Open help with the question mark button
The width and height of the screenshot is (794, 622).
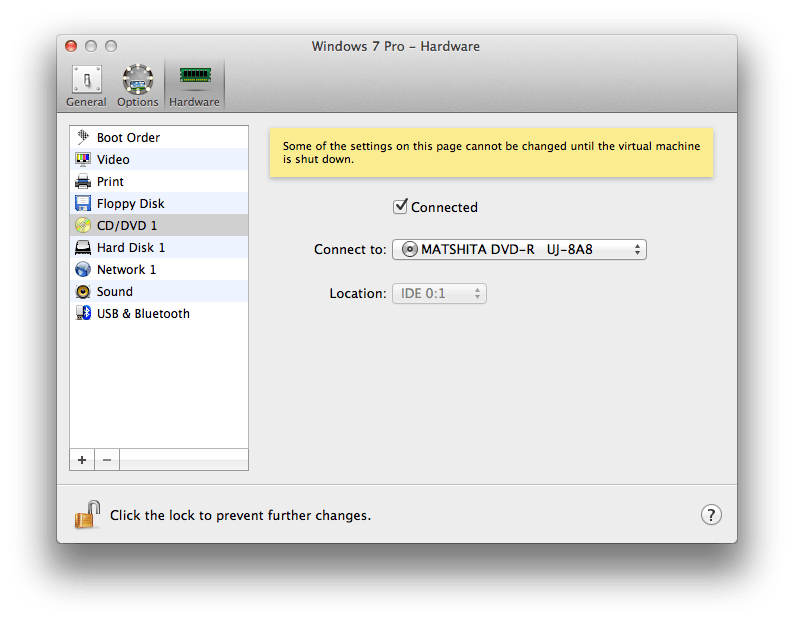(x=711, y=515)
